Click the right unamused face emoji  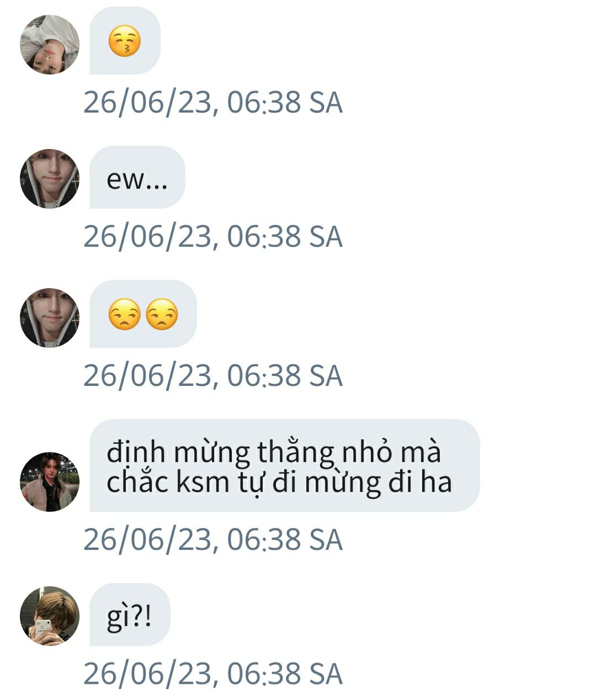(x=162, y=314)
